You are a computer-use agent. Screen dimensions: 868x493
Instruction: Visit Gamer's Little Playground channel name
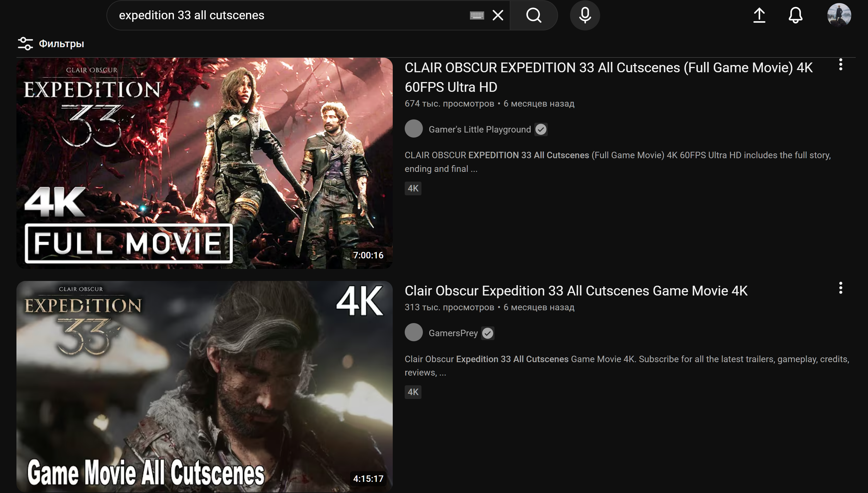coord(479,129)
